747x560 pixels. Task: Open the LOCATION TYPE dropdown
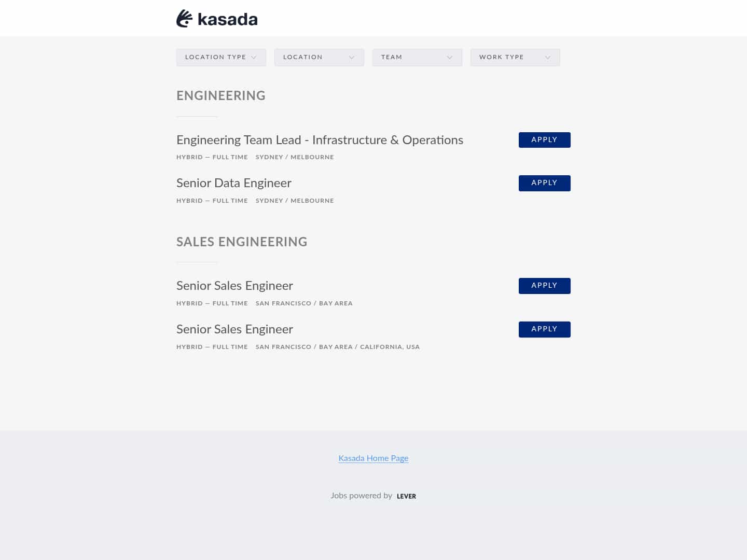[x=221, y=57]
